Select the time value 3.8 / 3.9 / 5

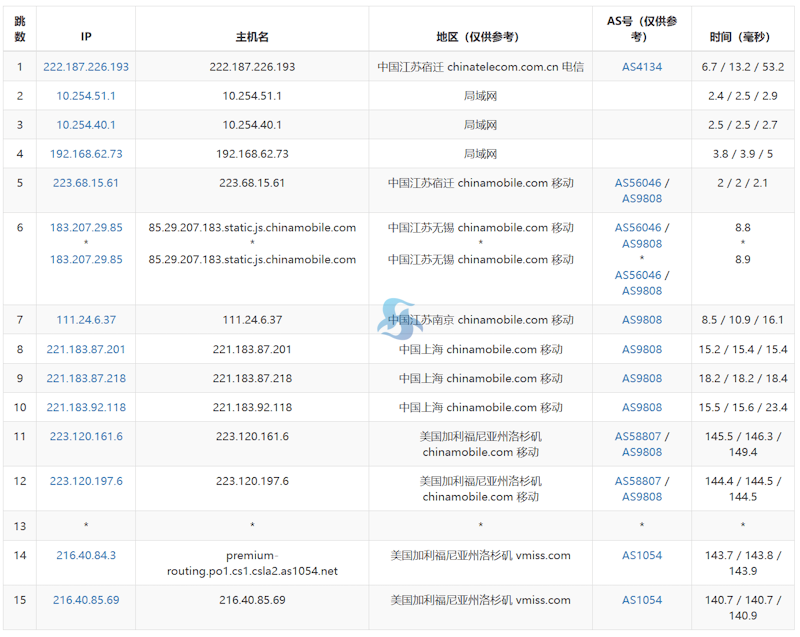(x=742, y=154)
